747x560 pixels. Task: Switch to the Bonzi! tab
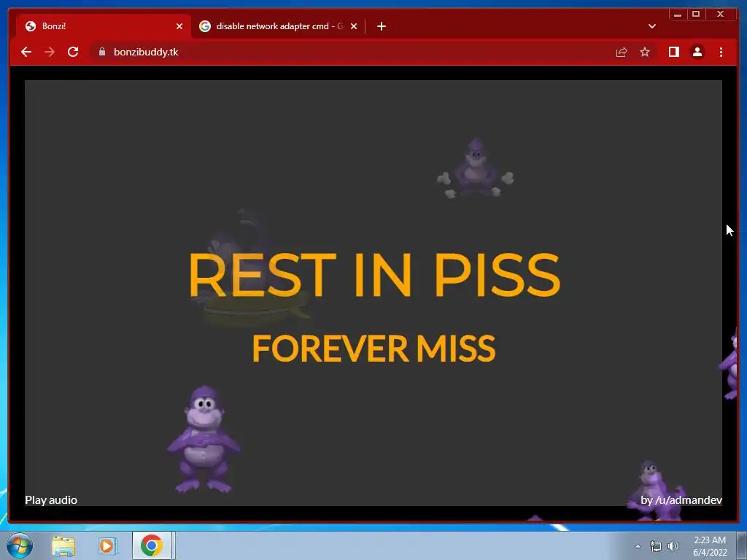tap(102, 26)
